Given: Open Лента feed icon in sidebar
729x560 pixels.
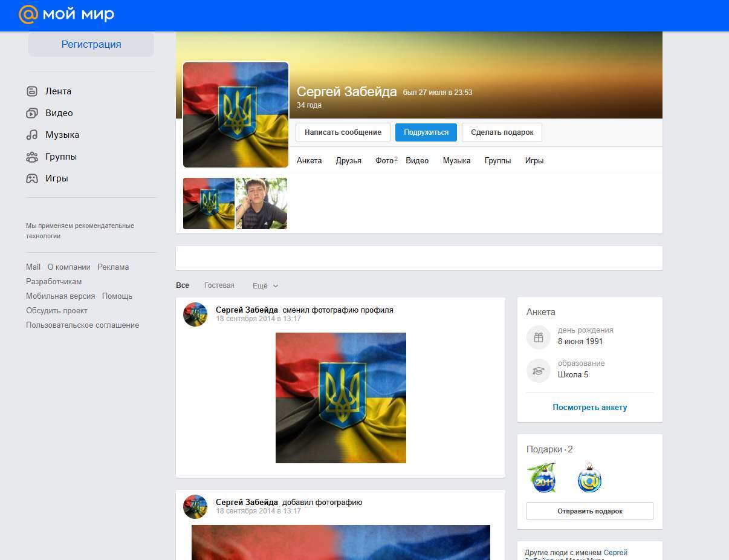Looking at the screenshot, I should pos(32,91).
